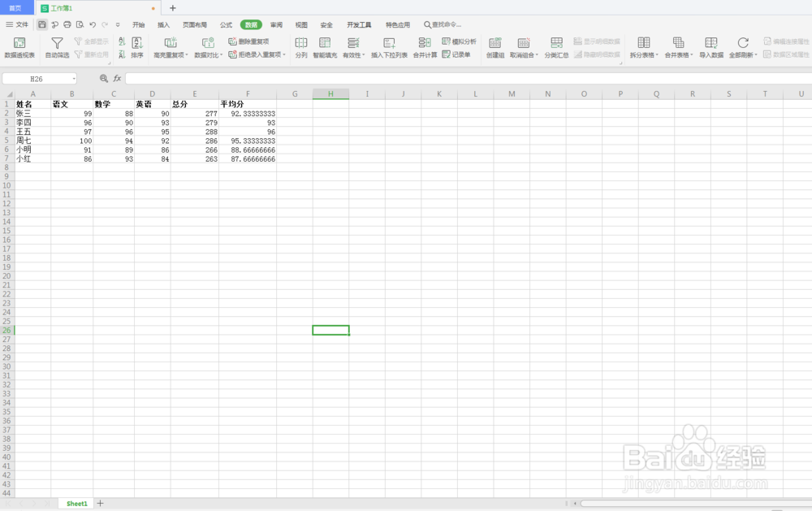
Task: Open the quick access toolbar customize dropdown
Action: tap(118, 24)
